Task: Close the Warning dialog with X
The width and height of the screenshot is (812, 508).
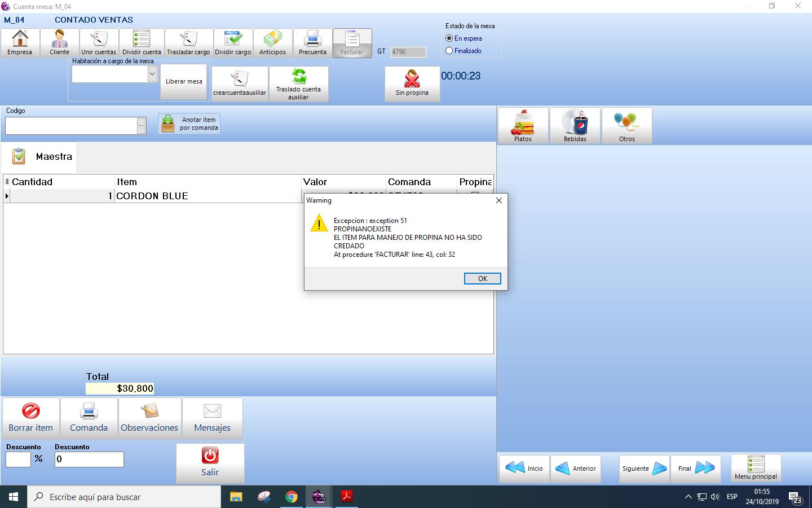Action: (498, 200)
